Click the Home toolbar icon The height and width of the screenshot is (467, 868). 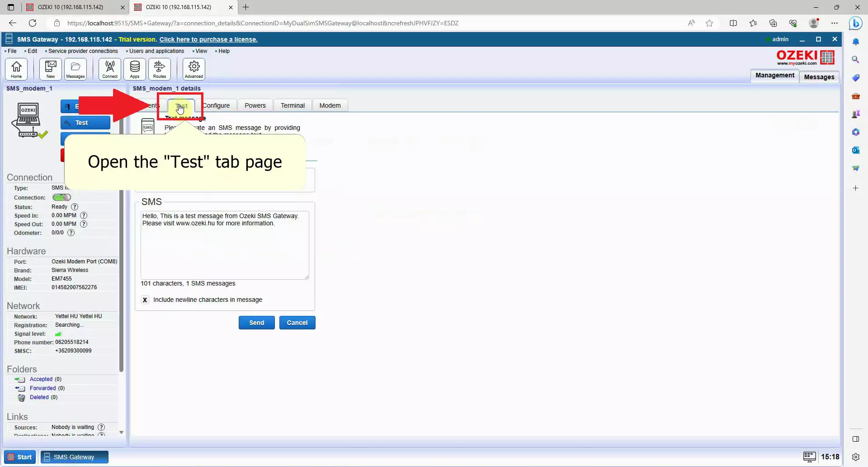point(16,69)
